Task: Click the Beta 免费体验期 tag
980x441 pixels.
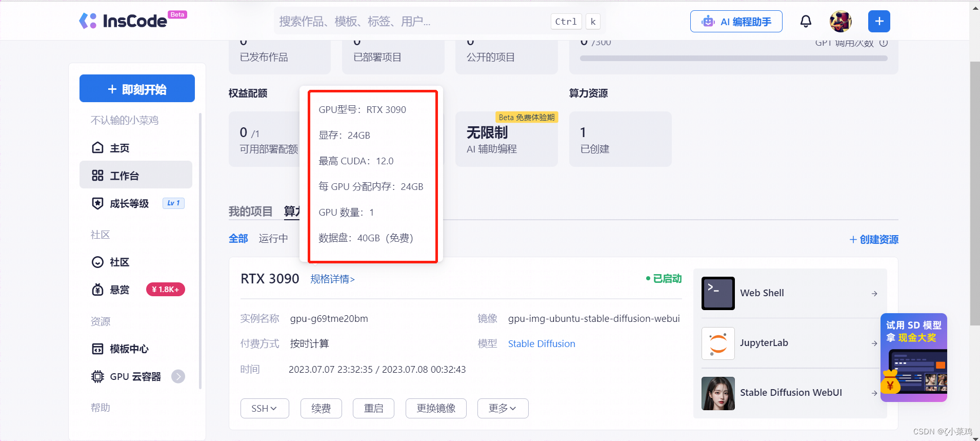Action: coord(527,117)
